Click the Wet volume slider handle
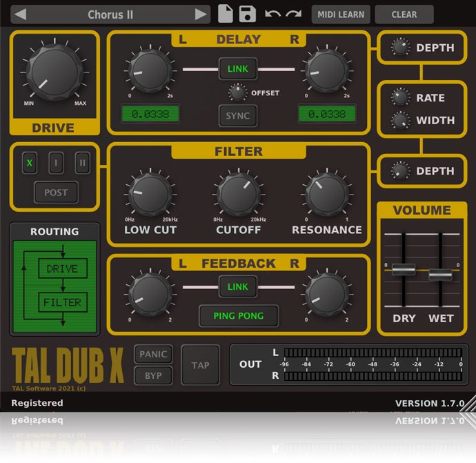The image size is (476, 463). 440,275
